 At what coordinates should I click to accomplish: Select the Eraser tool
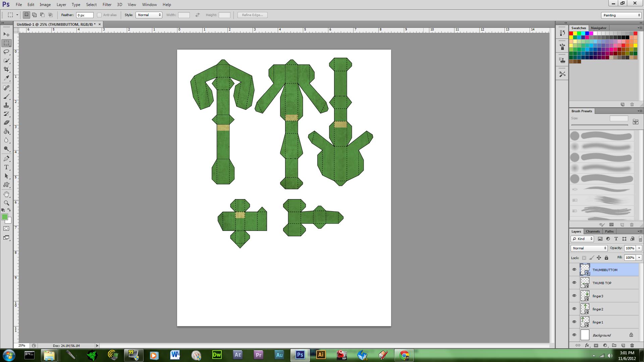point(6,123)
